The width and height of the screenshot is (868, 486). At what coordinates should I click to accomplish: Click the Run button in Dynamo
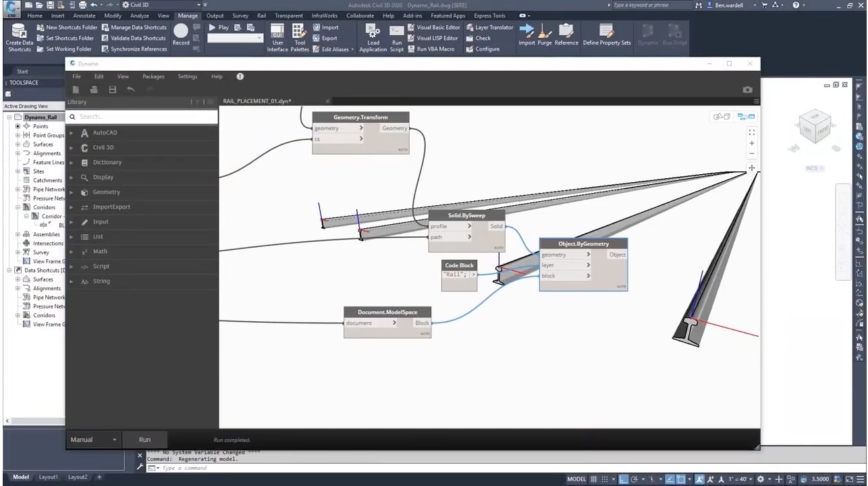pos(144,439)
